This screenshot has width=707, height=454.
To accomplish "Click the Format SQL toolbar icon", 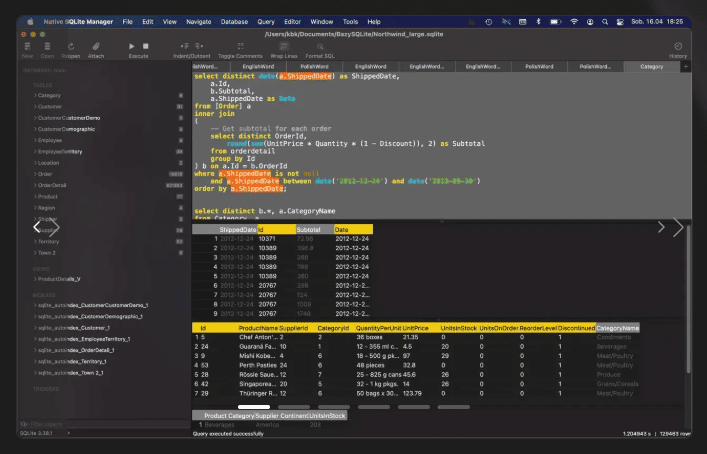I will [320, 46].
